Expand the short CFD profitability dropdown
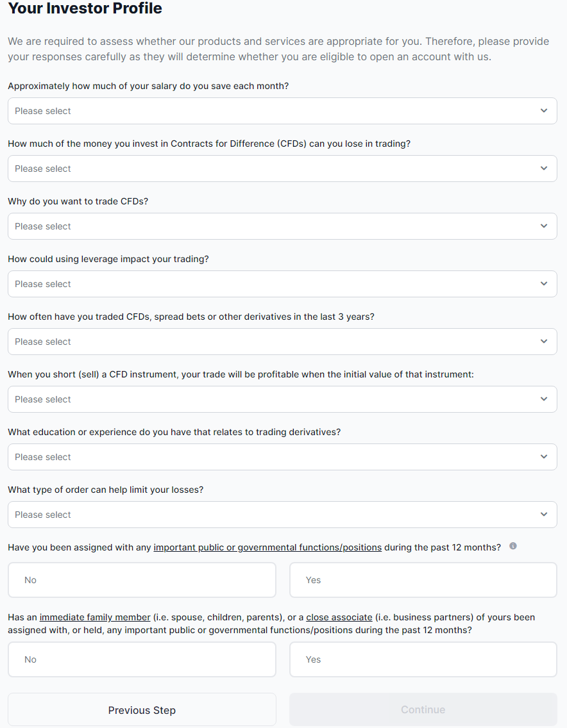 coord(282,399)
